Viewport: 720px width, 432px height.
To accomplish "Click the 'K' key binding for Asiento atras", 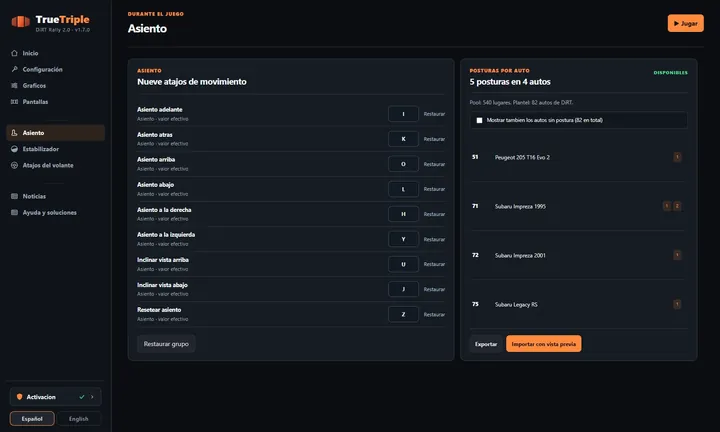I will 403,139.
